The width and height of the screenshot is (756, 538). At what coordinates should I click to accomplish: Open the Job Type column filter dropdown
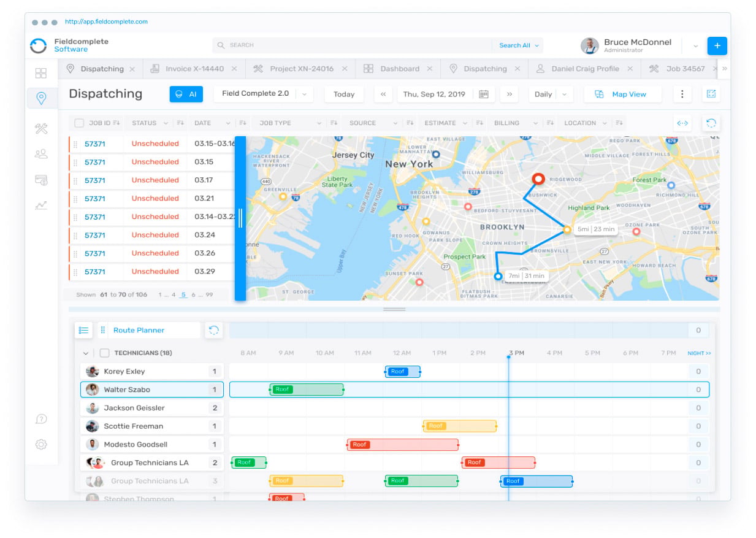click(318, 123)
